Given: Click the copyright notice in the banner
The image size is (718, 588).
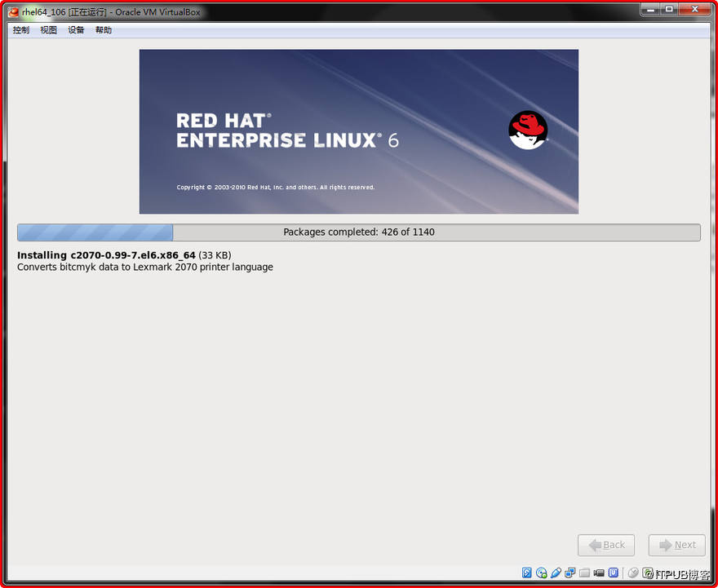Looking at the screenshot, I should [x=276, y=187].
